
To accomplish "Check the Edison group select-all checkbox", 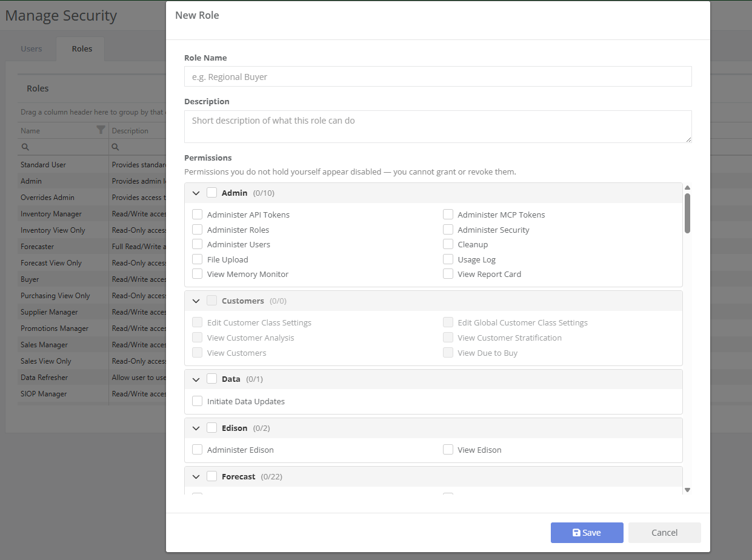I will 211,428.
